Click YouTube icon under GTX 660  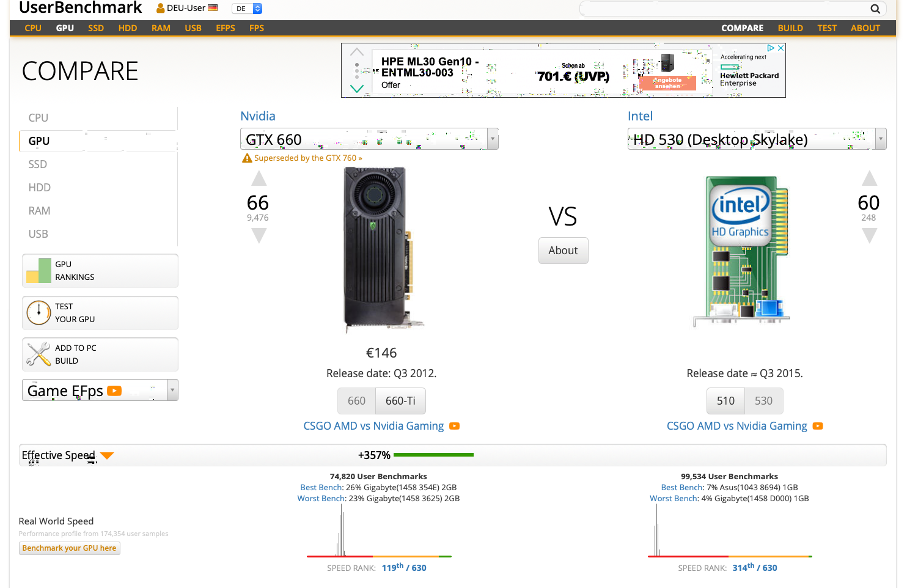454,426
